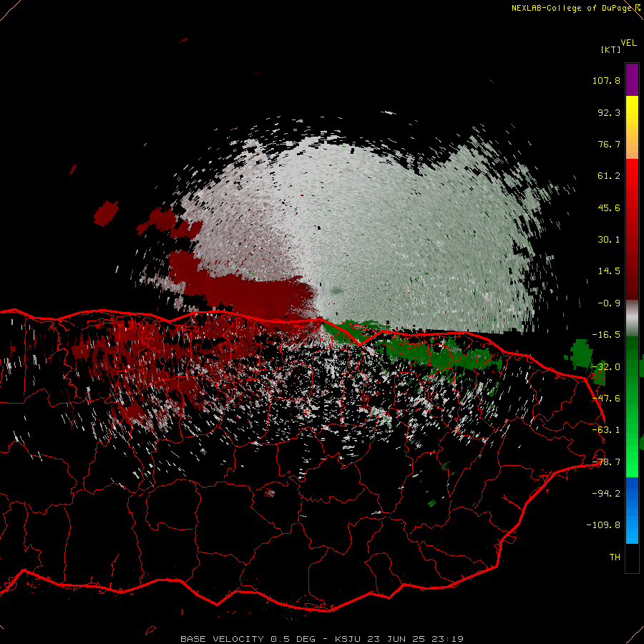Click the 61.2 legend value
644x644 pixels.
click(x=609, y=176)
